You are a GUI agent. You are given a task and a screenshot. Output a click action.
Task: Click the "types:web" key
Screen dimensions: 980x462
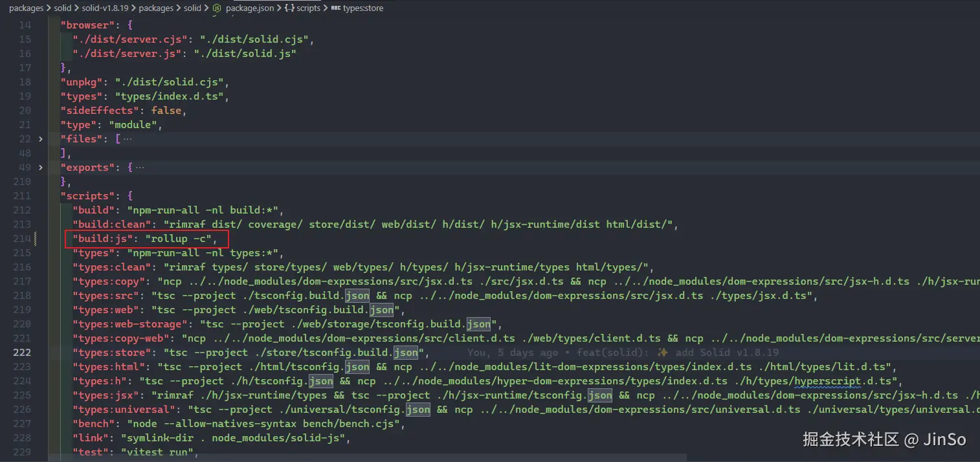tap(106, 310)
